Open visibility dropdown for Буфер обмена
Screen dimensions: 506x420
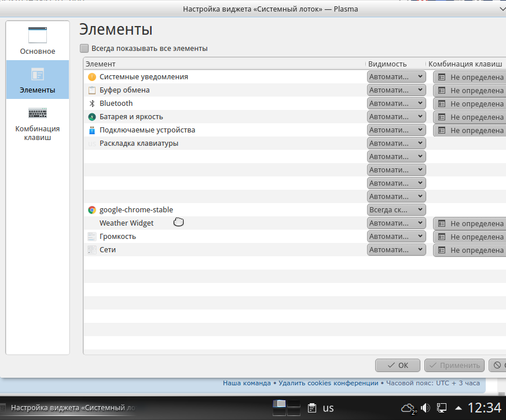pyautogui.click(x=396, y=90)
